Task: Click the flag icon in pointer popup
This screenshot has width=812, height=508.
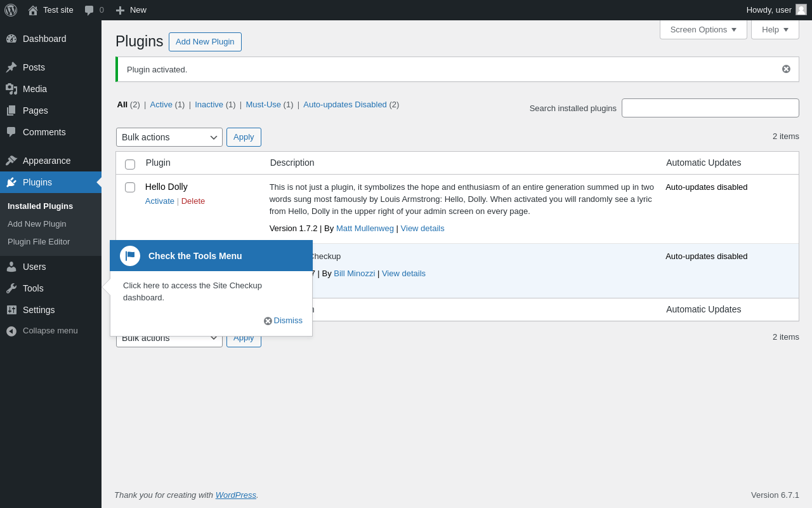Action: [130, 256]
